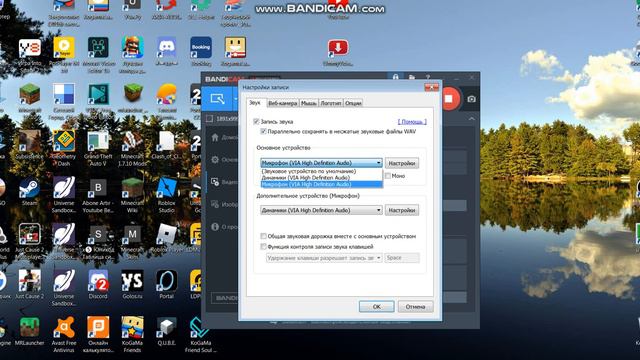Select the Golos.ru desktop shortcut
The width and height of the screenshot is (640, 360).
132,284
